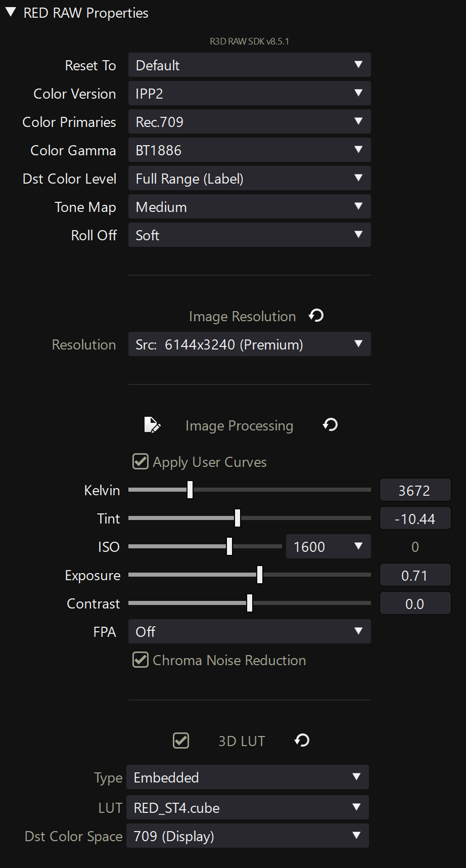Disable Chroma Noise Reduction checkbox
The image size is (466, 868).
141,660
